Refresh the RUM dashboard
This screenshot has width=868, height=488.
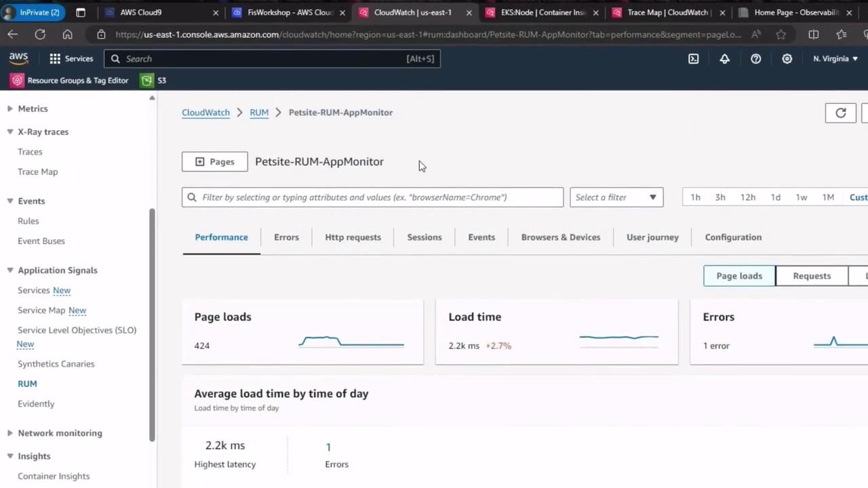click(x=840, y=113)
